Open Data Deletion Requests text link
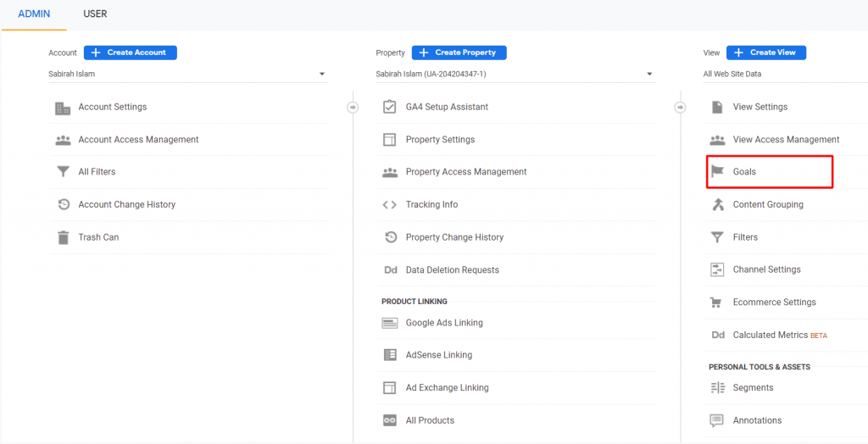The image size is (868, 444). coord(453,269)
